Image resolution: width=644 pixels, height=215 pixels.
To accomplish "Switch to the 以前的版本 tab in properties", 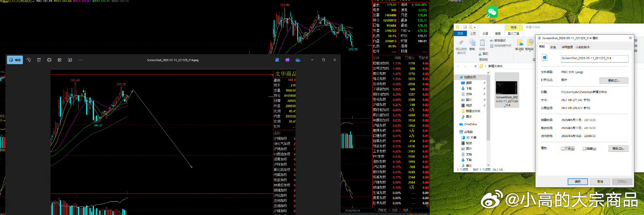I will click(x=582, y=47).
